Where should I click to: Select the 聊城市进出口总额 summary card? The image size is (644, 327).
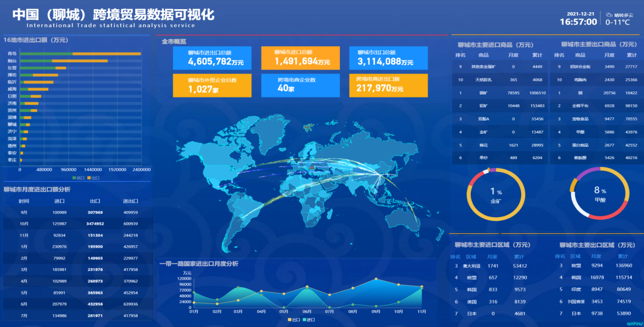click(212, 58)
